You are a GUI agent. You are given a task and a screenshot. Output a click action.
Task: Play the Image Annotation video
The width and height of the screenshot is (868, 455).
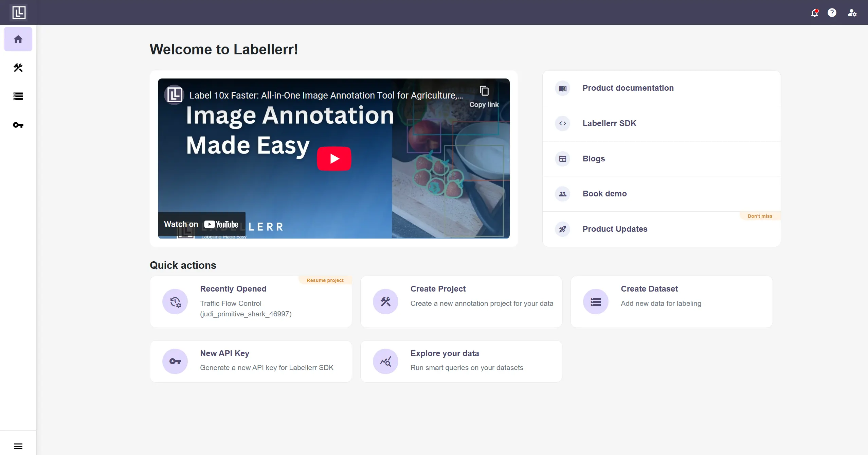(x=334, y=159)
